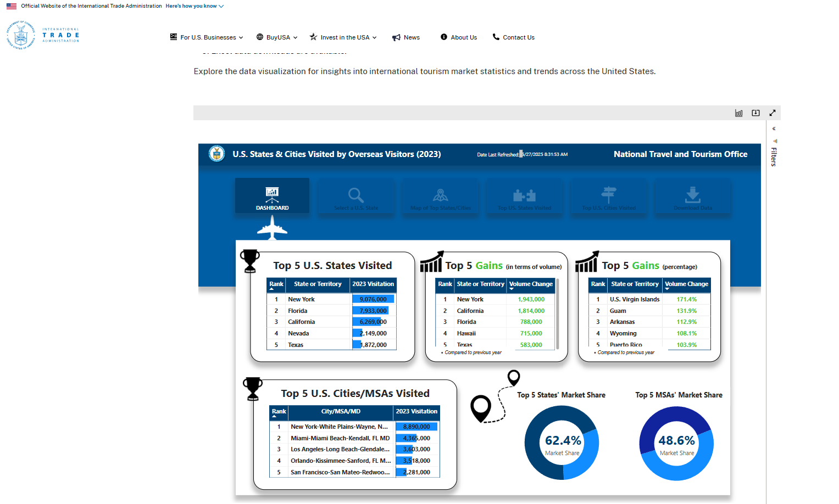Expand the Invest in the USA dropdown
The image size is (839, 504).
tap(343, 37)
